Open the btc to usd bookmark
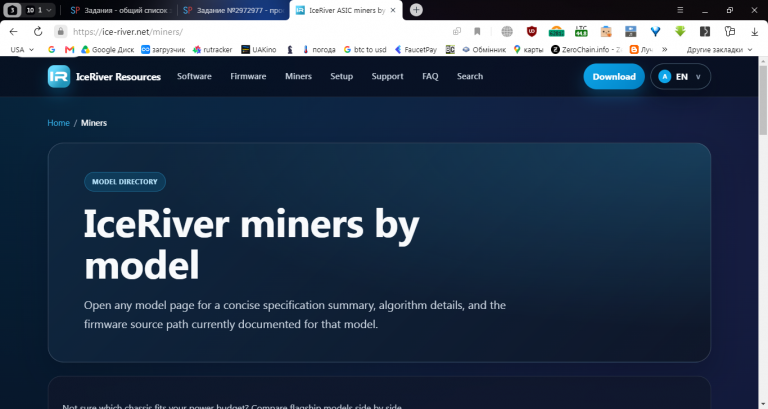The width and height of the screenshot is (768, 409). pyautogui.click(x=365, y=49)
